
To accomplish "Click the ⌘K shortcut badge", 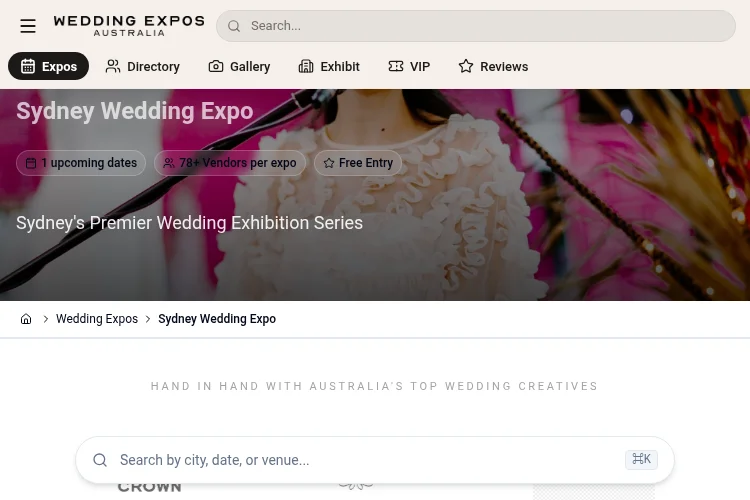I will point(641,459).
